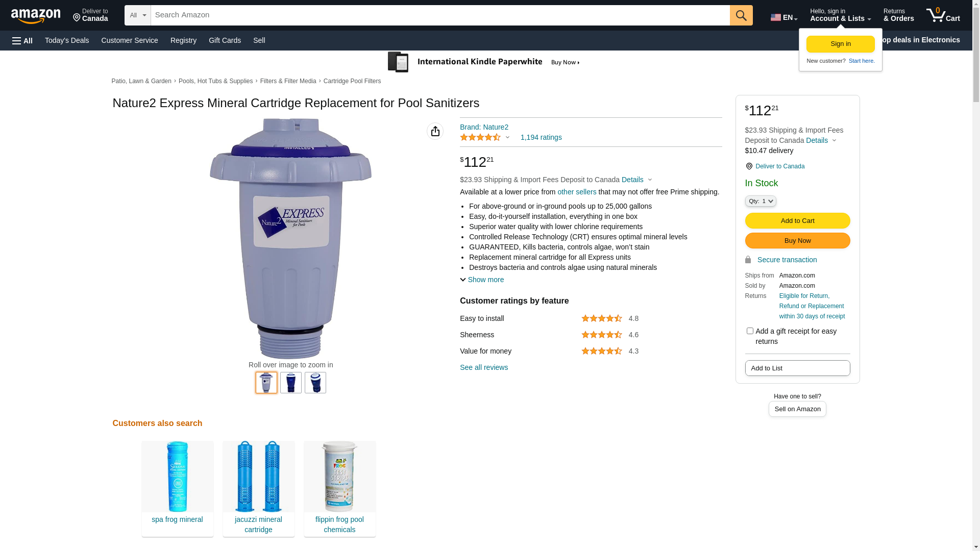Open Today's Deals nav item
This screenshot has width=980, height=551.
67,40
